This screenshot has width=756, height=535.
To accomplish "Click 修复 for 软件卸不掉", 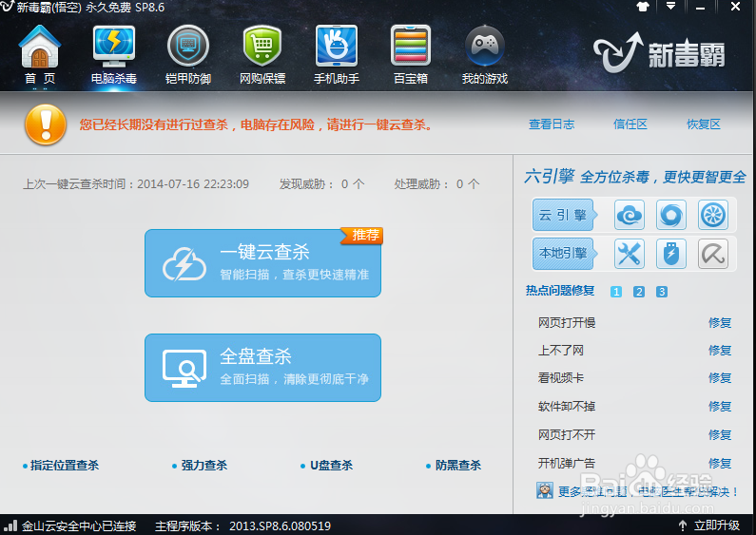I will tap(720, 407).
